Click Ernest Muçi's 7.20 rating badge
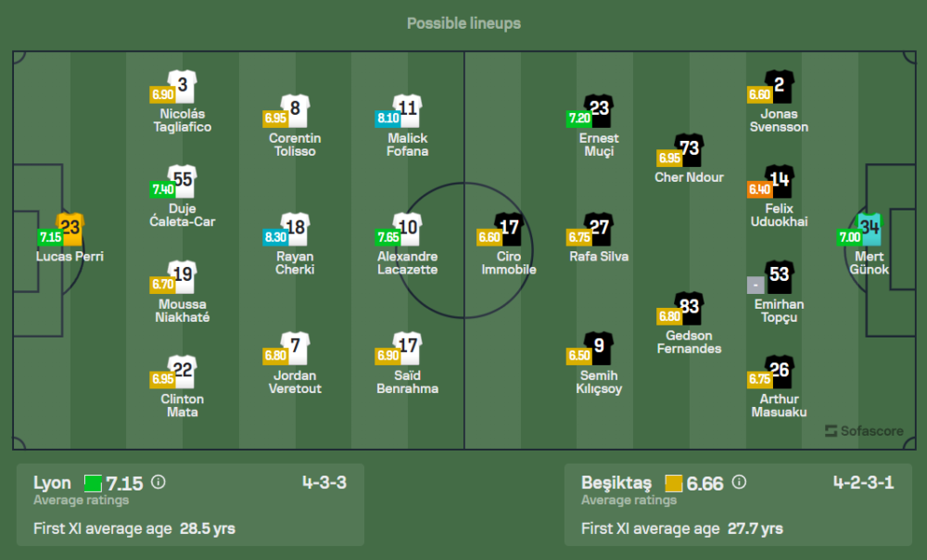 pos(579,119)
